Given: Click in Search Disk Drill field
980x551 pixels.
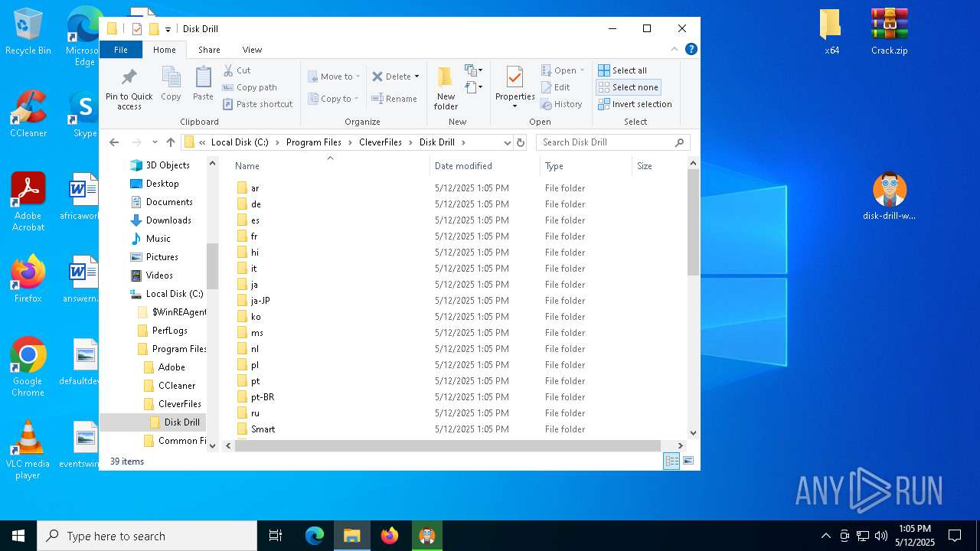Looking at the screenshot, I should click(x=607, y=142).
